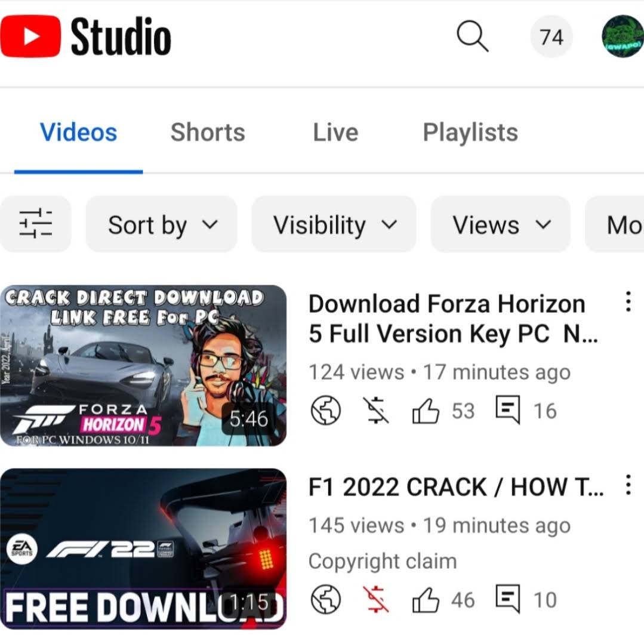Open more options for Forza Horizon video
This screenshot has width=644, height=644.
627,302
